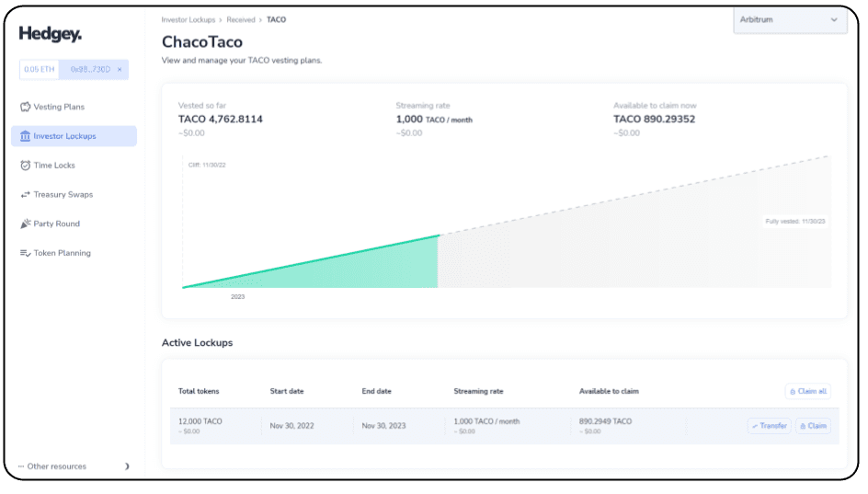868x494 pixels.
Task: Open Party Round in the sidebar
Action: (x=74, y=224)
